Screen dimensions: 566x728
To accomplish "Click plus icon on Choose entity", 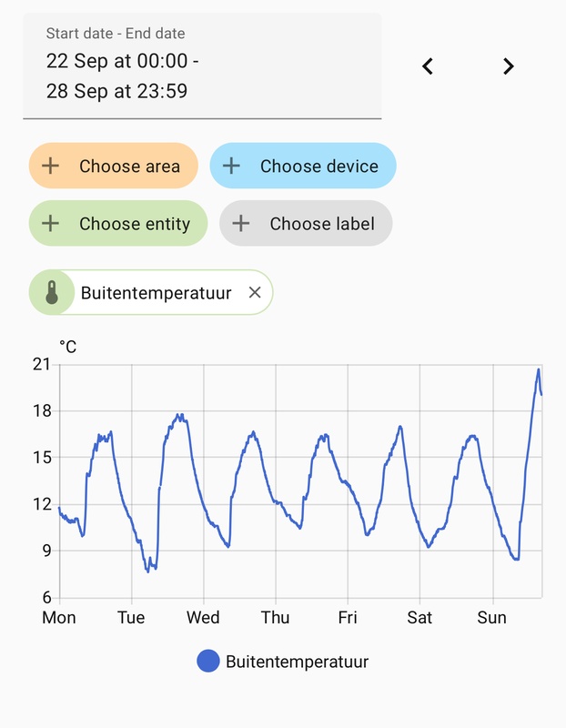I will click(51, 224).
